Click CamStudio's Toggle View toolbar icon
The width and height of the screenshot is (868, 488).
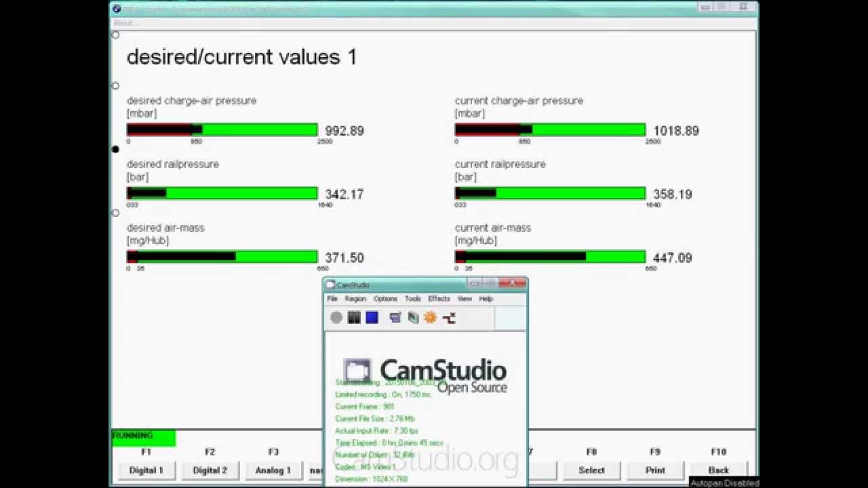click(x=395, y=317)
